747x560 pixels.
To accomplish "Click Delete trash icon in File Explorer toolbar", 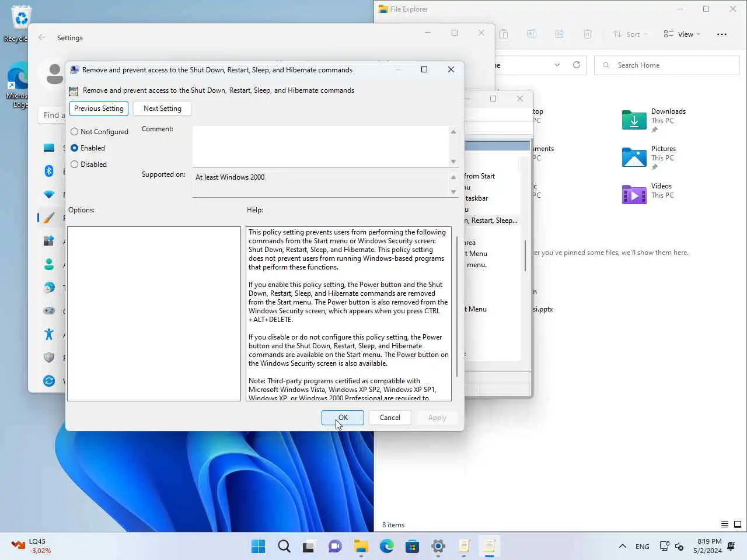I will pyautogui.click(x=588, y=34).
